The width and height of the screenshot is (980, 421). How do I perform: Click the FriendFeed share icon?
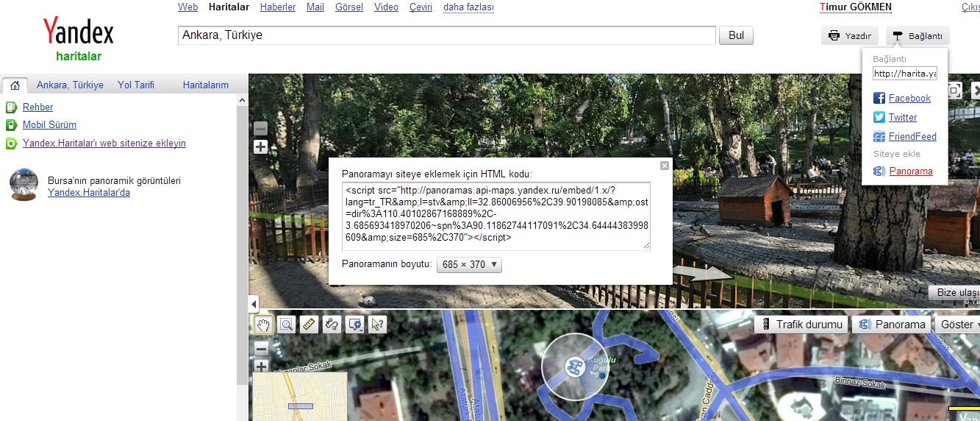879,136
